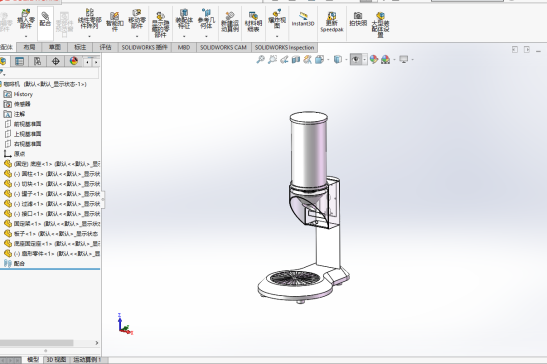Open ConfigurationManager tab icon in left panel
Screen dimensions: 547x364
[x=37, y=61]
